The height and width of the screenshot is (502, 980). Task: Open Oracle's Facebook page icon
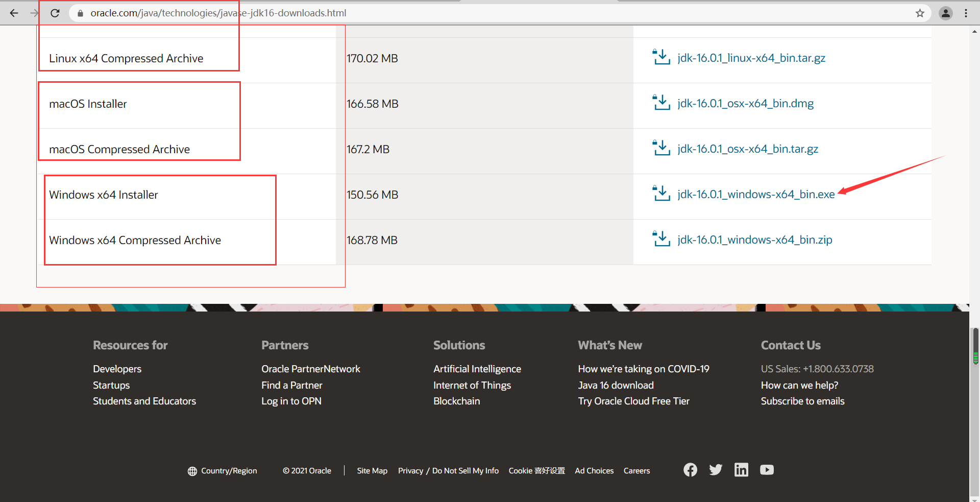click(690, 470)
